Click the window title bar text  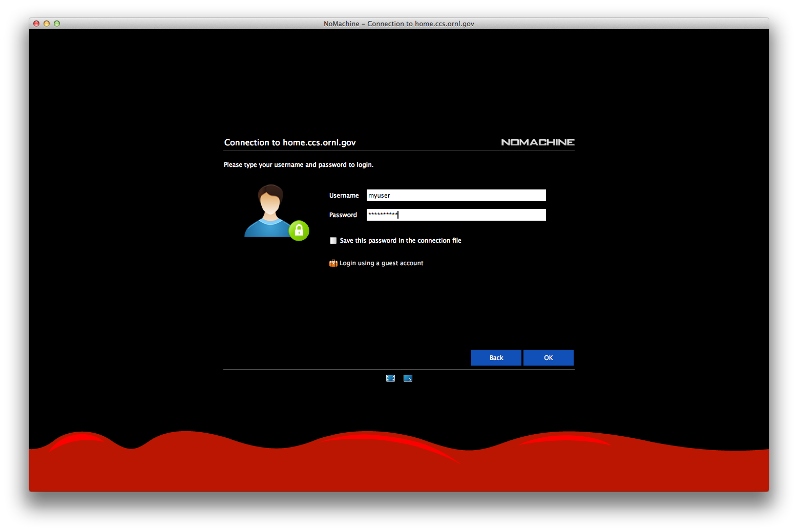coord(399,24)
